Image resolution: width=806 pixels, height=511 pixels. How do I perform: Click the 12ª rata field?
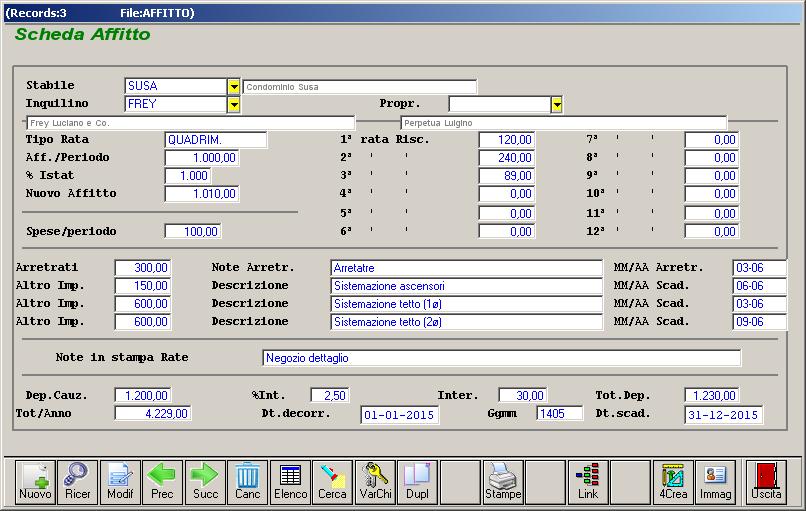point(712,232)
